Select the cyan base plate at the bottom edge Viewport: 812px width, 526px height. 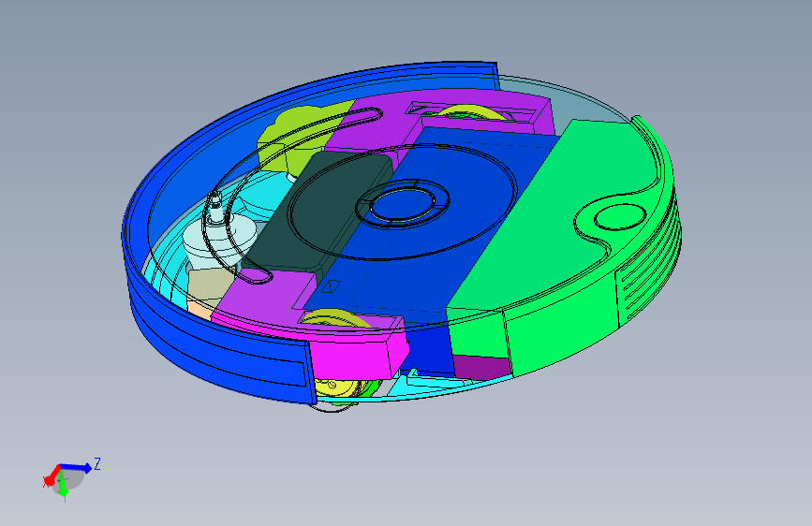(430, 386)
